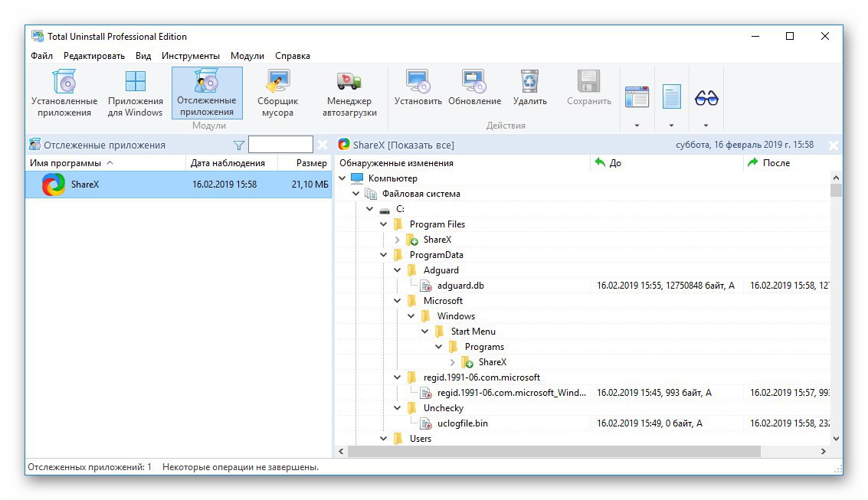The image size is (868, 500).
Task: Open Приложения для Windows module
Action: point(135,93)
